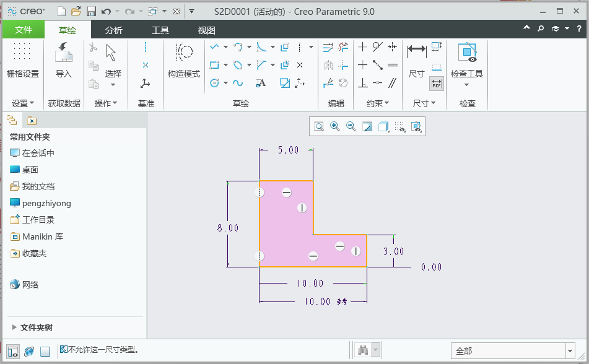Select the Offset edge tool
This screenshot has height=364, width=589.
[285, 47]
